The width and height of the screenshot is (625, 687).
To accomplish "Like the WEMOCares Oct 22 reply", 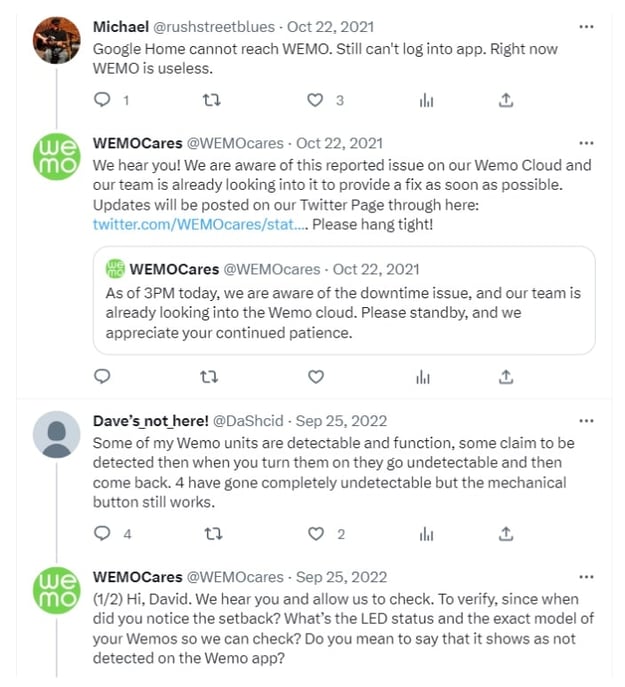I will (316, 377).
